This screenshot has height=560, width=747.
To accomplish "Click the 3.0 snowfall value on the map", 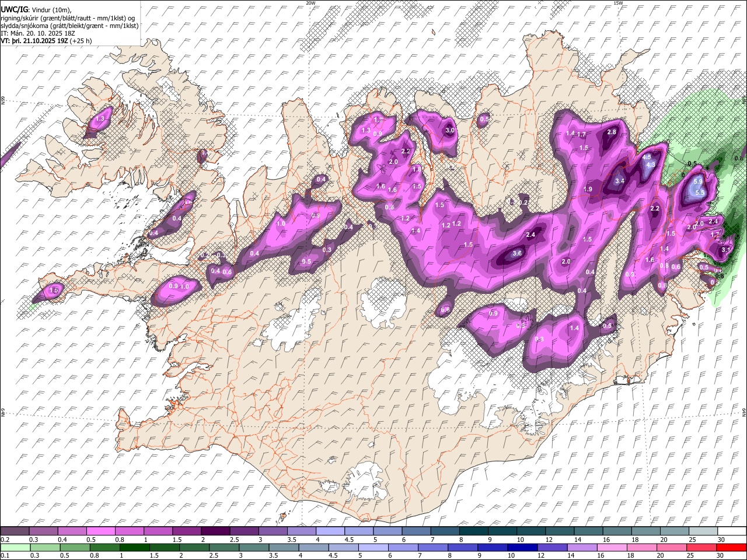I will (x=450, y=131).
